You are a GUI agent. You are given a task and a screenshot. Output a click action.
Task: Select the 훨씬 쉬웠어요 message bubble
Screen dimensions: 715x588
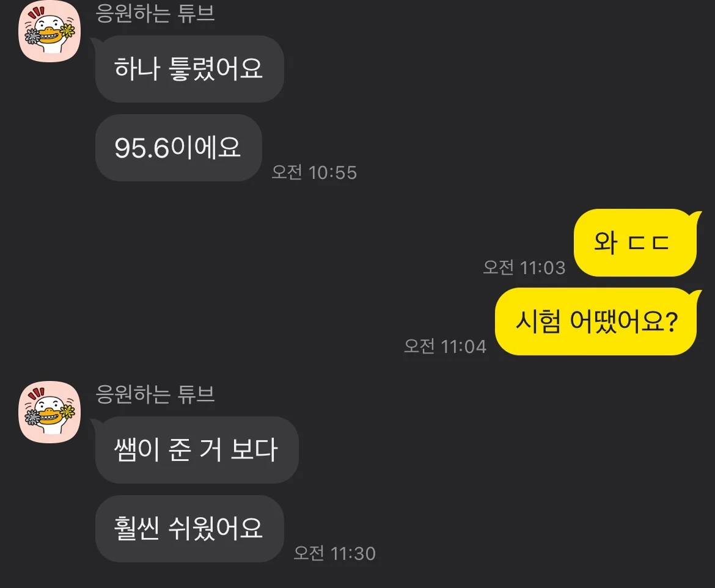point(189,529)
